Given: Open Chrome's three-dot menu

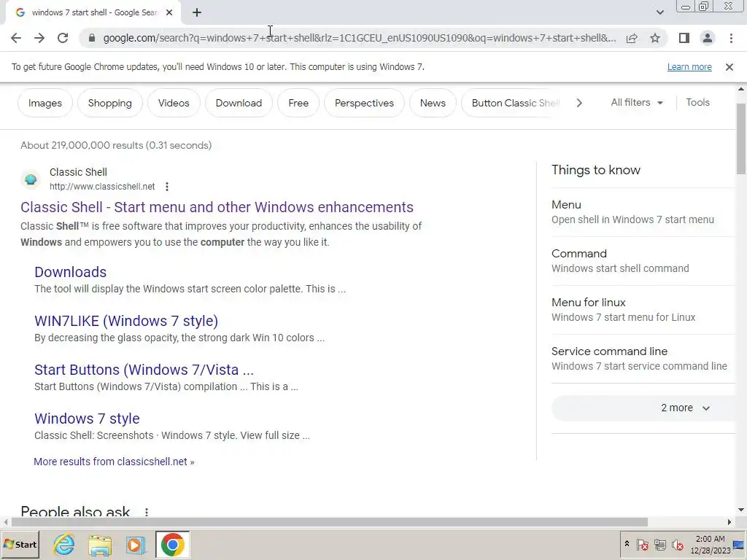Looking at the screenshot, I should click(x=731, y=38).
